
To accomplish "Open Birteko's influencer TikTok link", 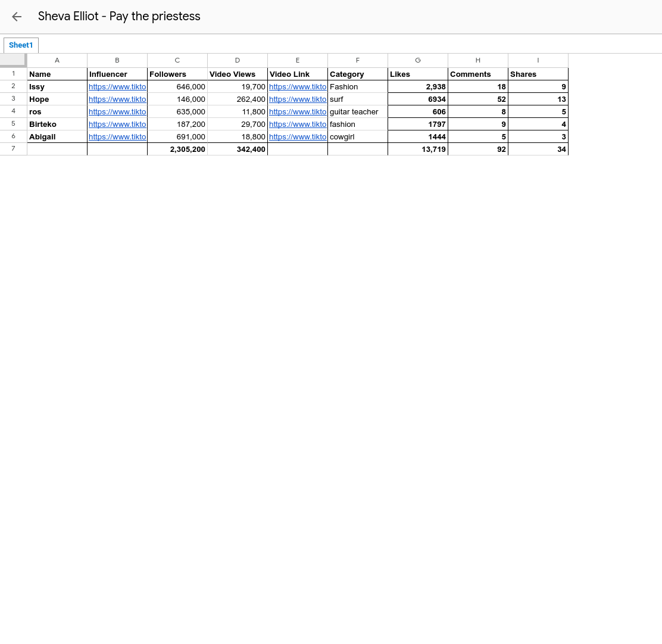I will pyautogui.click(x=117, y=125).
